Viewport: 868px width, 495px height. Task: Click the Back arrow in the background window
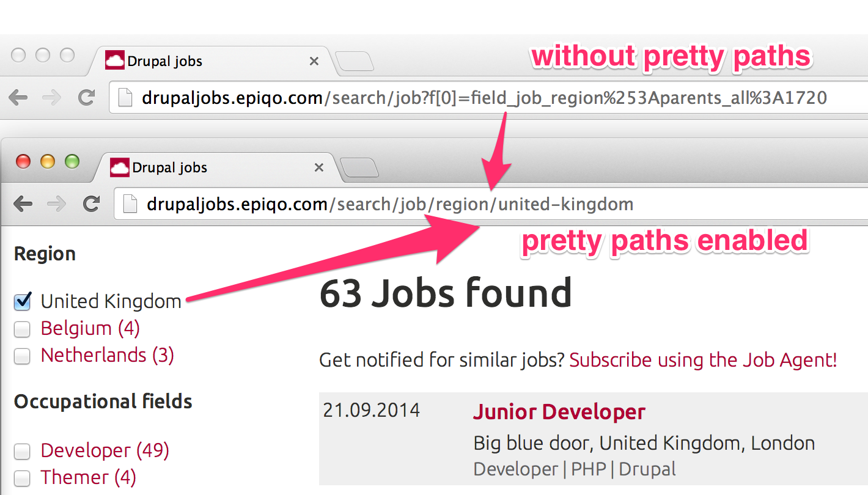18,97
